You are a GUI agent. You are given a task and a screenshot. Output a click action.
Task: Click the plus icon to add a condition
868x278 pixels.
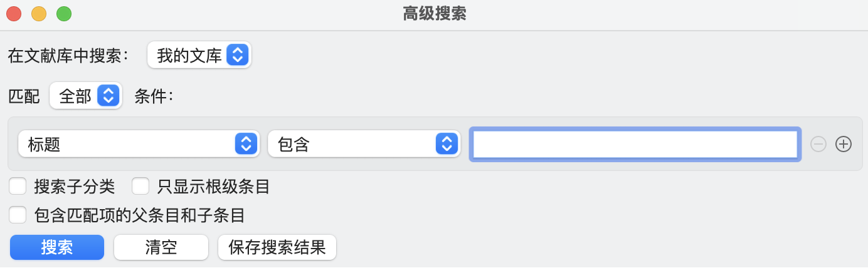coord(844,145)
